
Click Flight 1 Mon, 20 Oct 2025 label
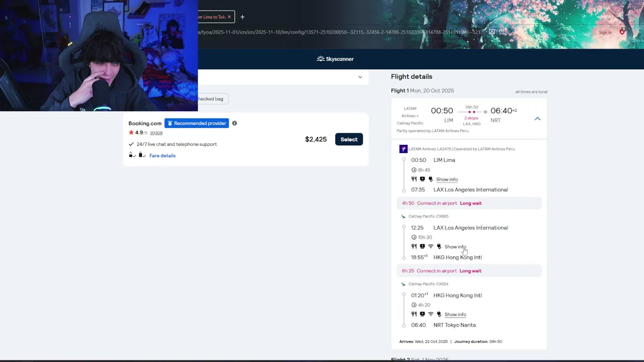pos(422,90)
